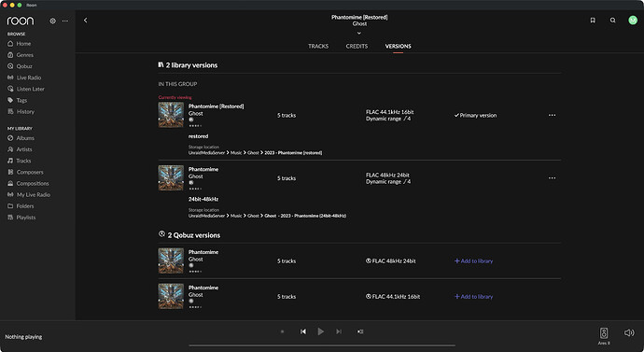The image size is (644, 352).
Task: Click Qobuz 48kHz 24bit album cover thumbnail
Action: click(x=171, y=260)
